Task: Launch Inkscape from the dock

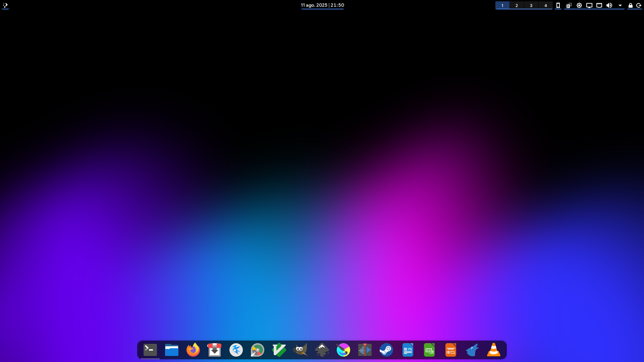Action: tap(322, 350)
